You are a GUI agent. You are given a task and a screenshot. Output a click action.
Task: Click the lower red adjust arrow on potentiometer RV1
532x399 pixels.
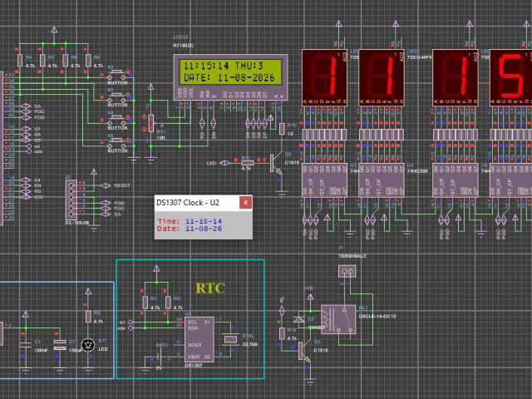[144, 129]
